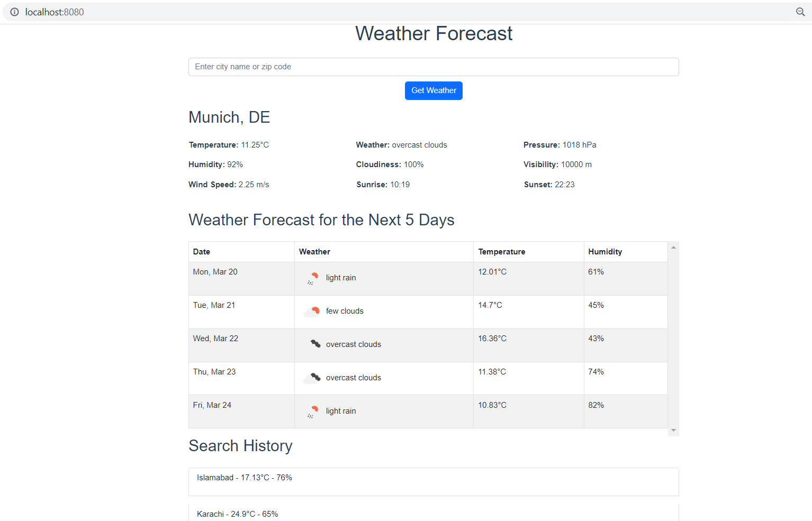
Task: Select the Munich, DE heading
Action: tap(229, 117)
